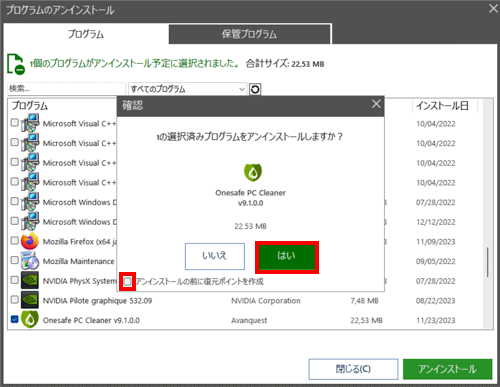Switch to the 保管プログラム tab
Image resolution: width=500 pixels, height=387 pixels.
point(249,34)
